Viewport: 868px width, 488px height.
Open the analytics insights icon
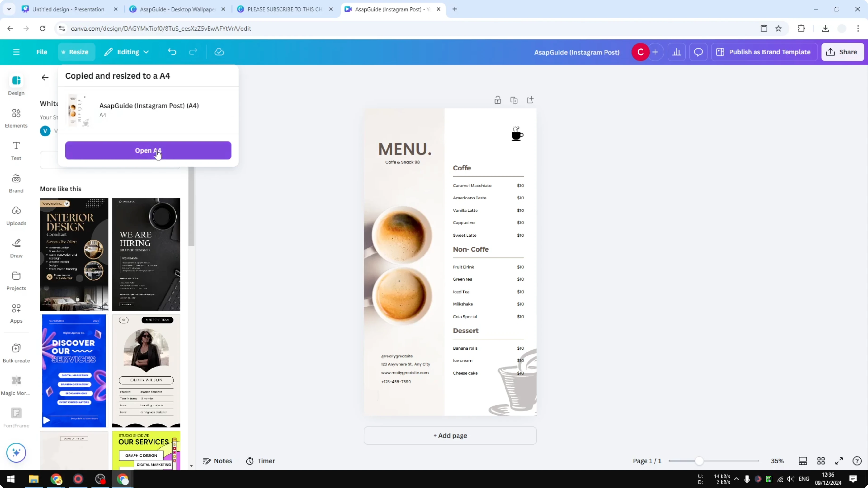pos(677,52)
